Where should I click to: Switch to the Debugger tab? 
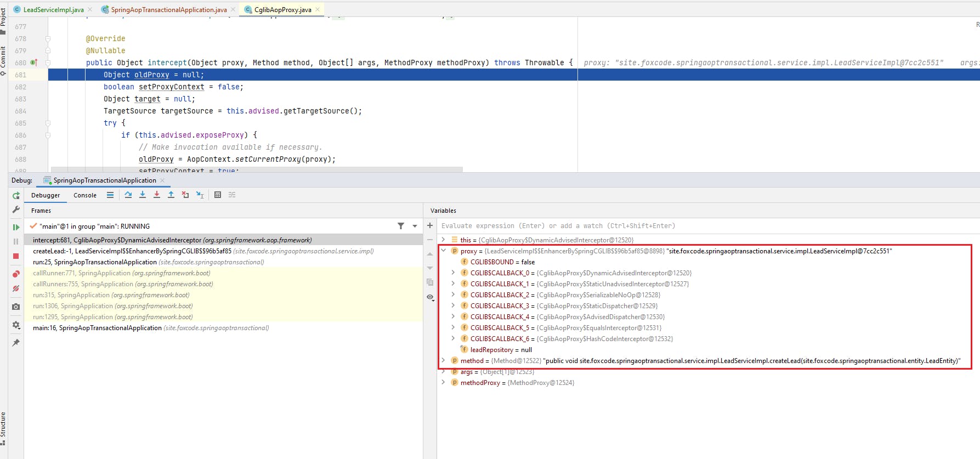point(46,195)
